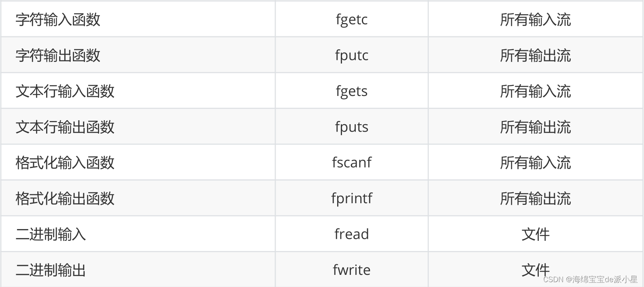Image resolution: width=644 pixels, height=287 pixels.
Task: Select the 文本行输出函数 label
Action: (x=65, y=127)
